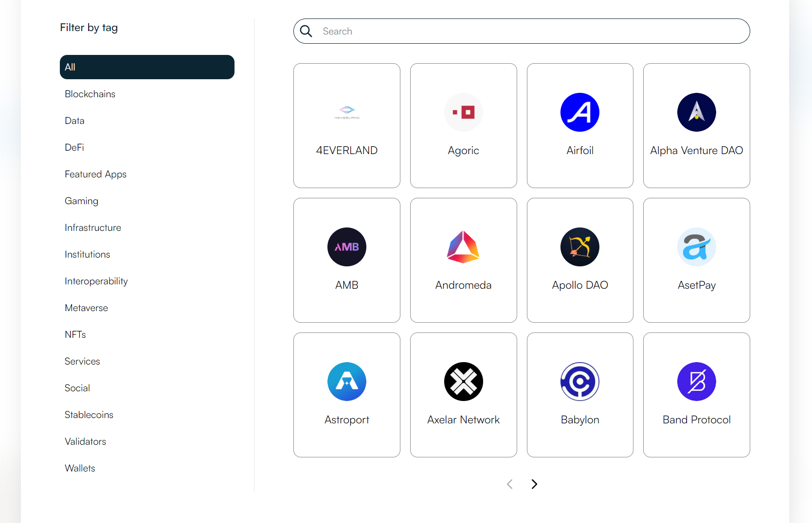Open the AMB name label
Screen dimensions: 812x523
[x=347, y=285]
